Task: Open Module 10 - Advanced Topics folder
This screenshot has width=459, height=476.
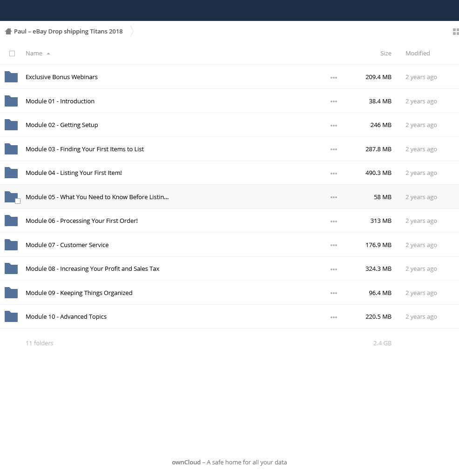Action: click(x=66, y=316)
